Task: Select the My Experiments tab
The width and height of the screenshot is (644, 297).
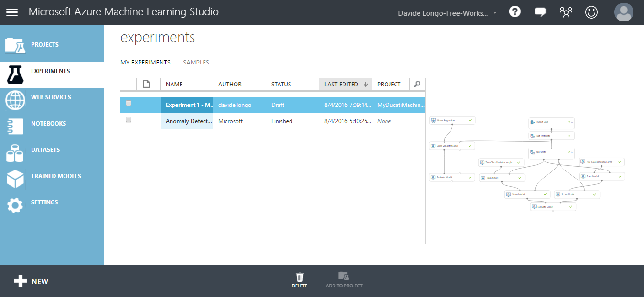Action: (145, 63)
